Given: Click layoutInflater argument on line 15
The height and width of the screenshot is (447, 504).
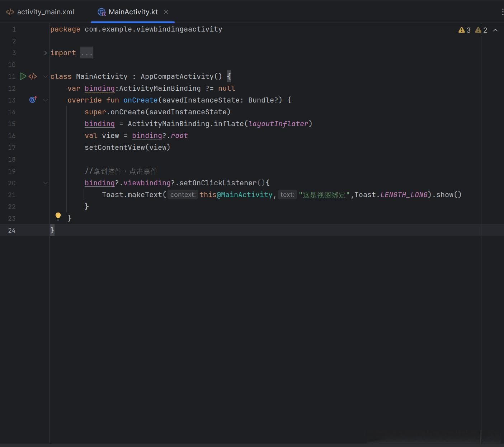Looking at the screenshot, I should click(278, 124).
